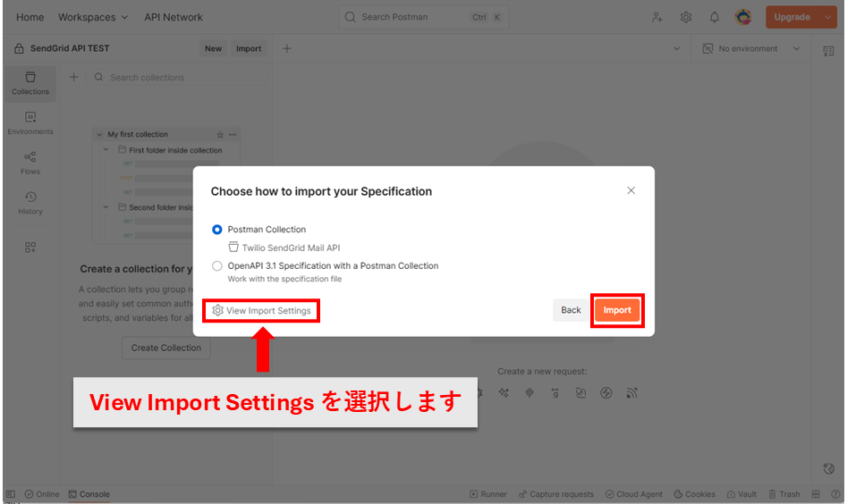
Task: Open the History sidebar panel
Action: click(x=30, y=203)
